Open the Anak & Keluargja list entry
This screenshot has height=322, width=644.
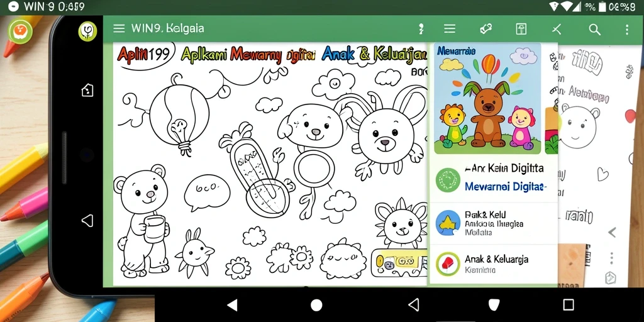pyautogui.click(x=494, y=264)
